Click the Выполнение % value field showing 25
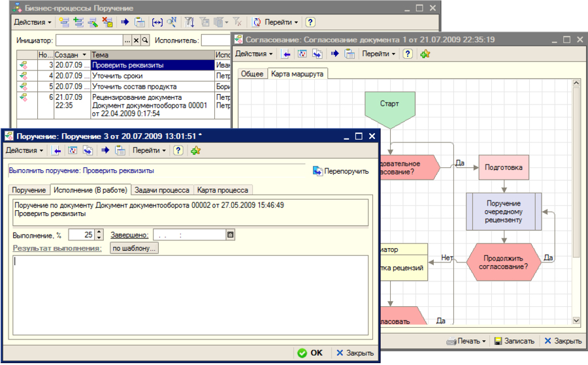The width and height of the screenshot is (588, 365). point(82,235)
